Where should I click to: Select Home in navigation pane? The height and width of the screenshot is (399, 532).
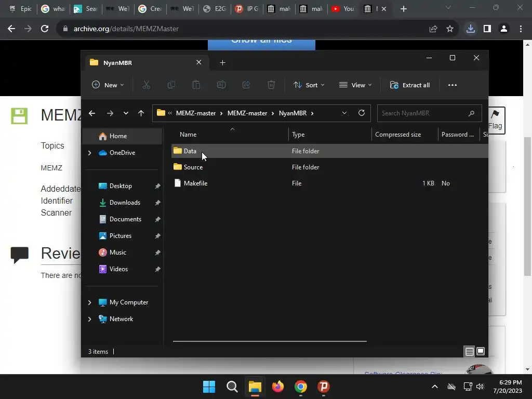coord(122,136)
